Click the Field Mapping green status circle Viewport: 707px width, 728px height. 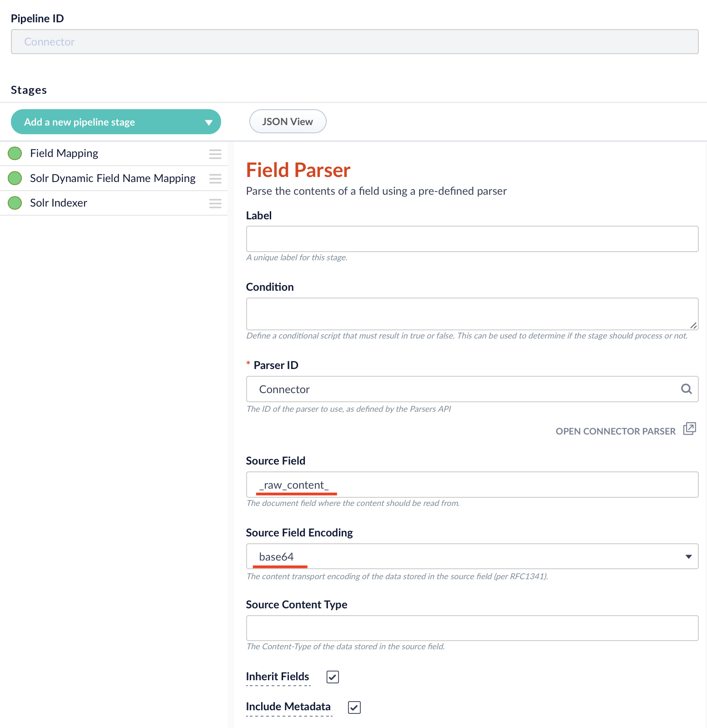click(x=15, y=153)
